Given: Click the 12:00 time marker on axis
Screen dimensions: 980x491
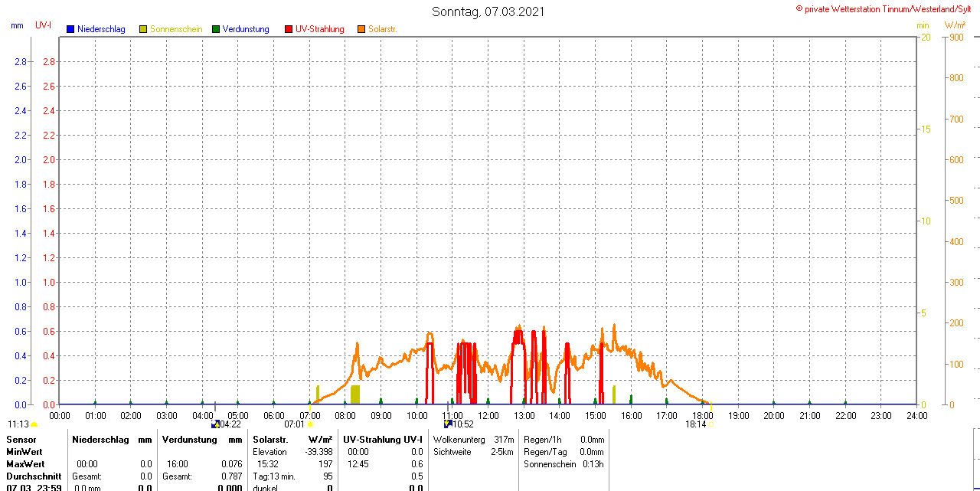Looking at the screenshot, I should (488, 415).
